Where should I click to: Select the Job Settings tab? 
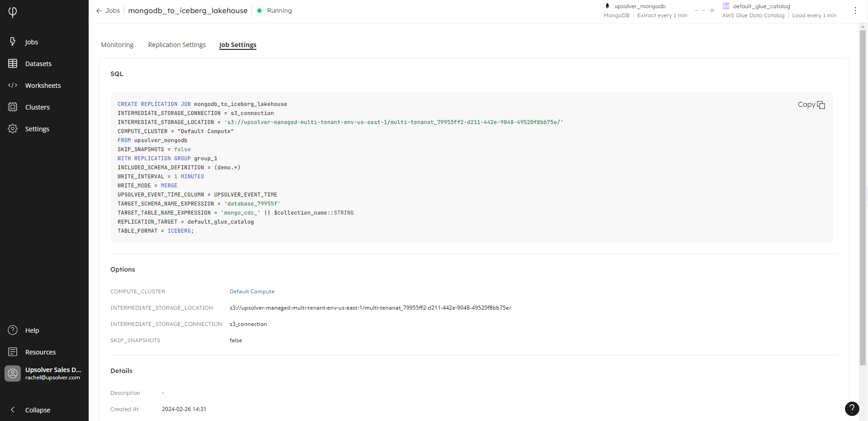(237, 45)
